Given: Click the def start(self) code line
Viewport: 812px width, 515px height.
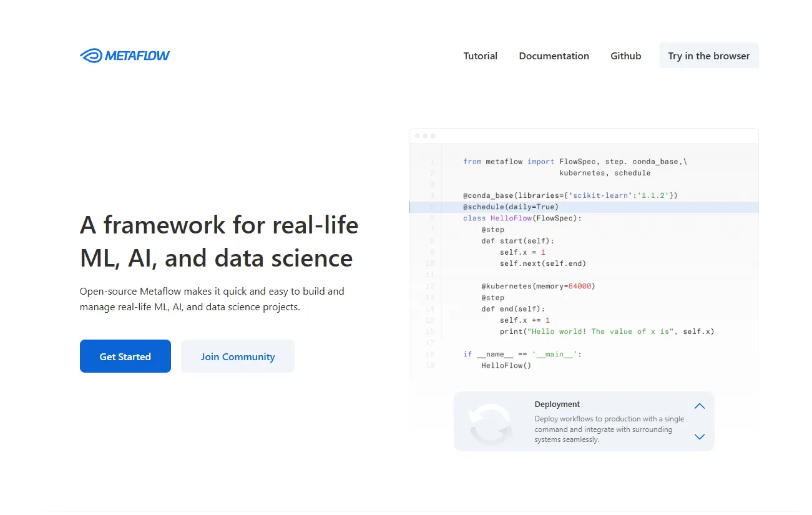Looking at the screenshot, I should coord(517,240).
